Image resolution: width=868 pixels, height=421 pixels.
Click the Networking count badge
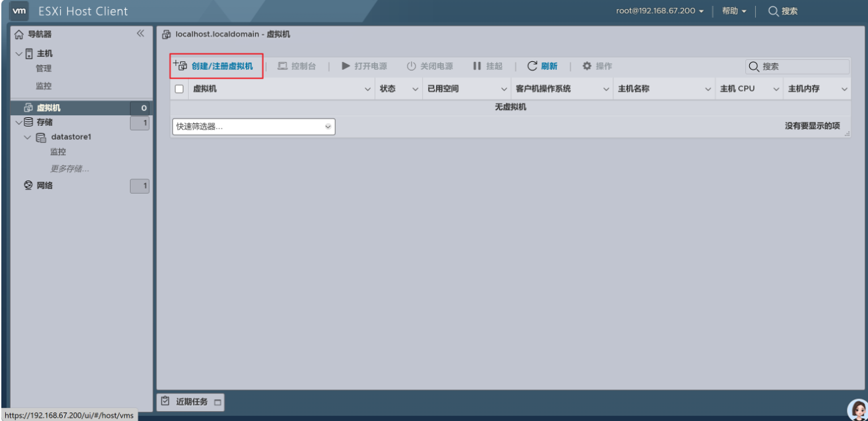click(x=140, y=186)
